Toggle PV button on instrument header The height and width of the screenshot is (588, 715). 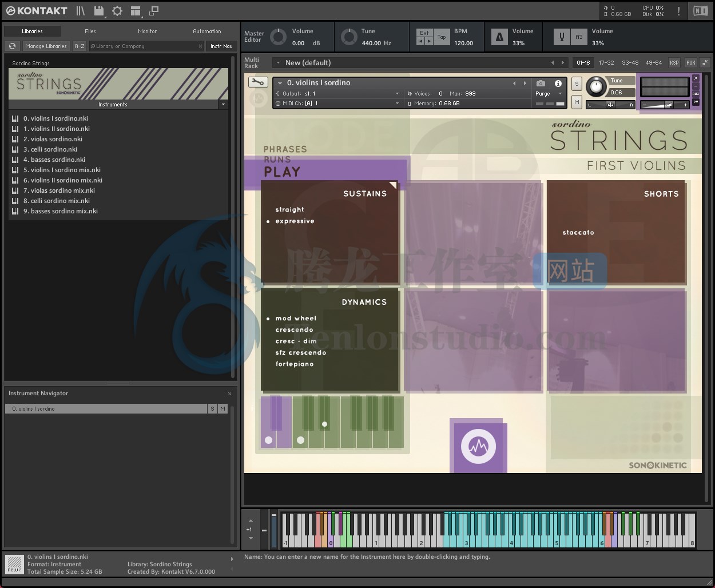click(x=696, y=102)
